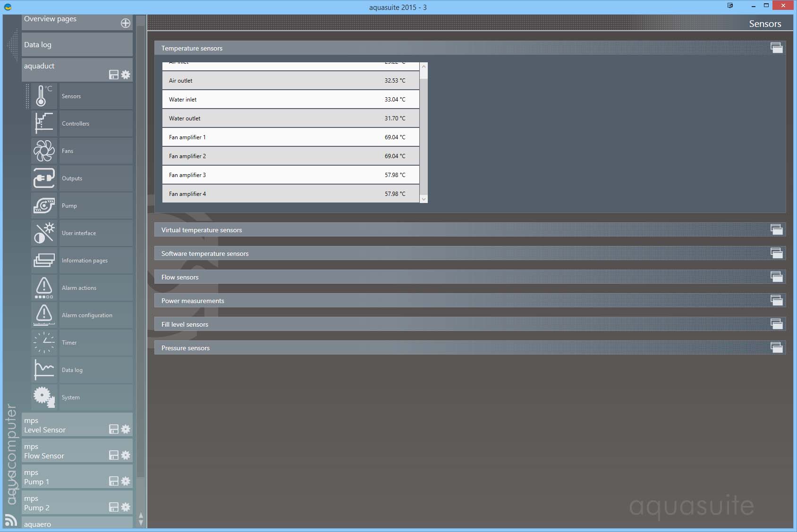797x532 pixels.
Task: Open the mps Flow Sensor device
Action: click(77, 451)
